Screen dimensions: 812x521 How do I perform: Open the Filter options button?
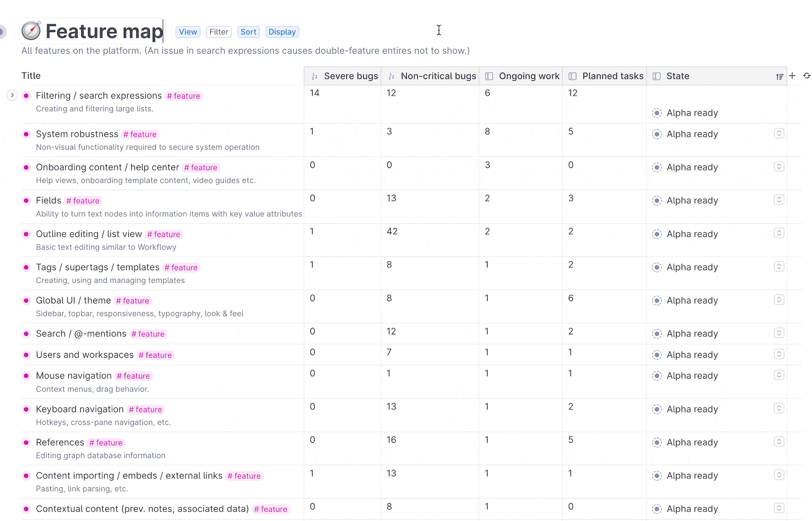pos(219,32)
